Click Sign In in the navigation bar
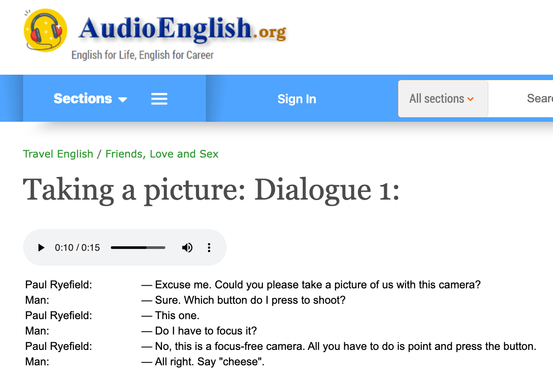 (x=296, y=99)
